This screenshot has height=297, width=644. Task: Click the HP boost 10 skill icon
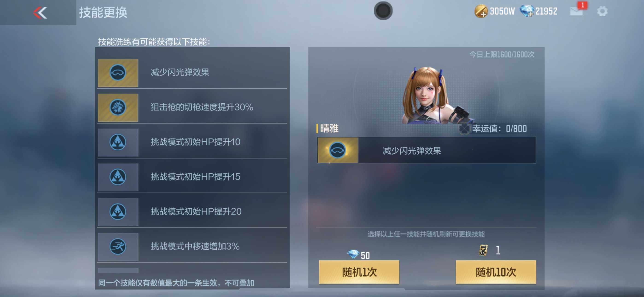click(x=118, y=142)
